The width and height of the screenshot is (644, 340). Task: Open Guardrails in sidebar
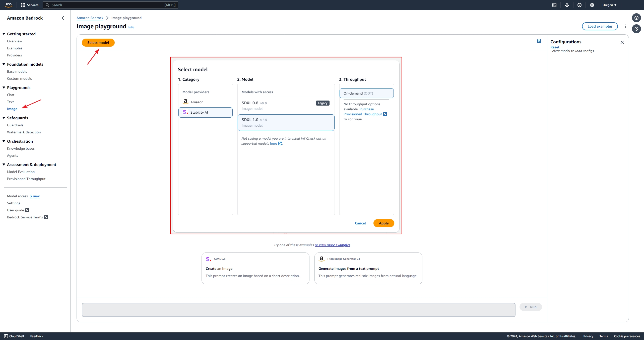tap(15, 125)
